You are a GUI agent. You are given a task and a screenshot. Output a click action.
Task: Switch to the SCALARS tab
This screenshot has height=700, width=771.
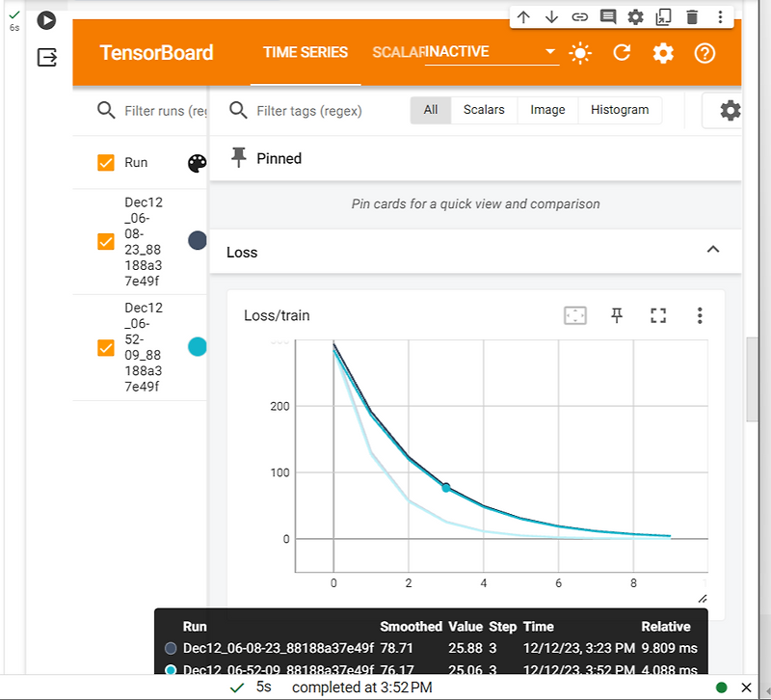click(x=399, y=53)
